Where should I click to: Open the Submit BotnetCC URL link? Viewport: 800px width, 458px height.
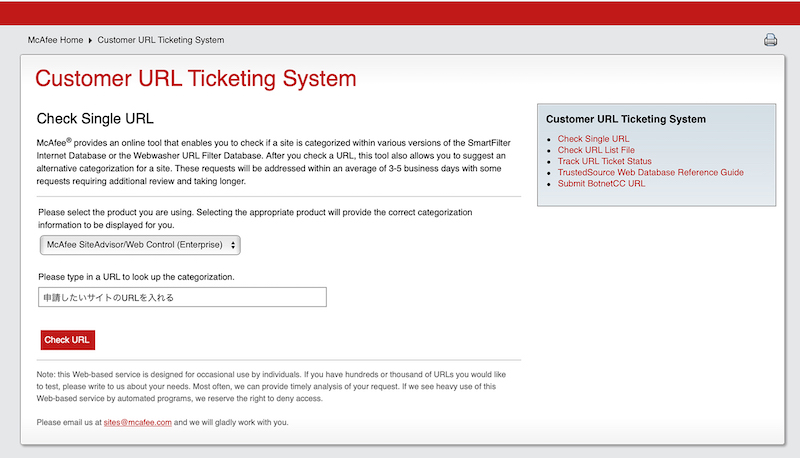[x=601, y=184]
